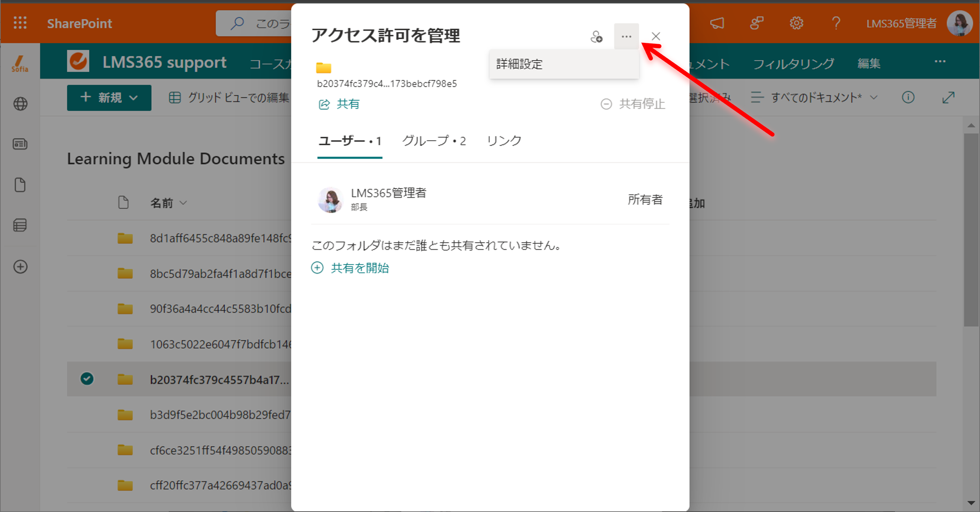Viewport: 980px width, 512px height.
Task: Open the help question mark icon
Action: pyautogui.click(x=836, y=23)
